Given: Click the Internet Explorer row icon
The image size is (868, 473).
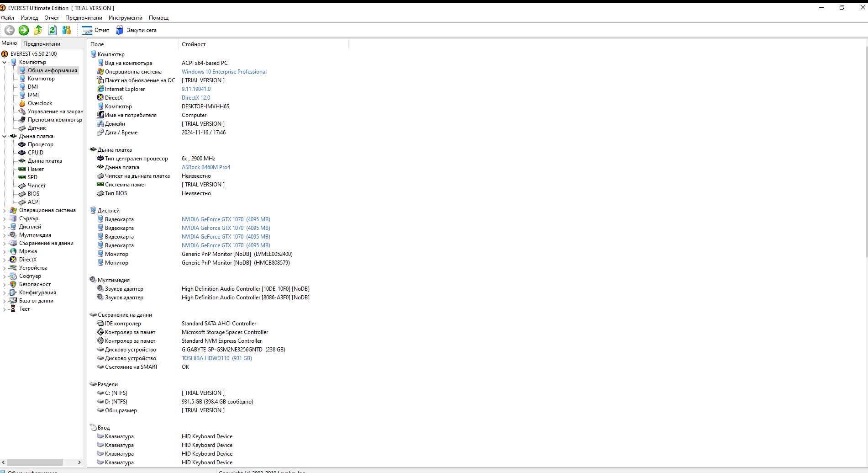Looking at the screenshot, I should tap(100, 89).
